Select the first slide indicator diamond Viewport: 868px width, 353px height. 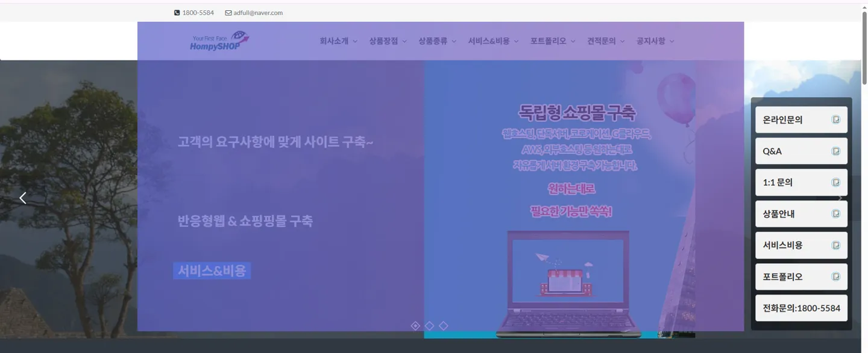click(415, 326)
